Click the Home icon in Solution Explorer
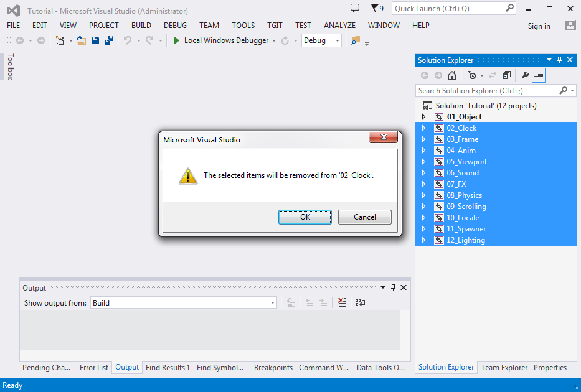581x392 pixels. [452, 75]
